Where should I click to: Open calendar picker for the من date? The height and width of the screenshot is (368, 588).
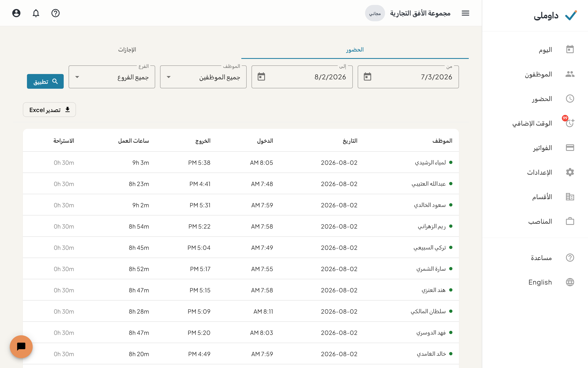(367, 77)
